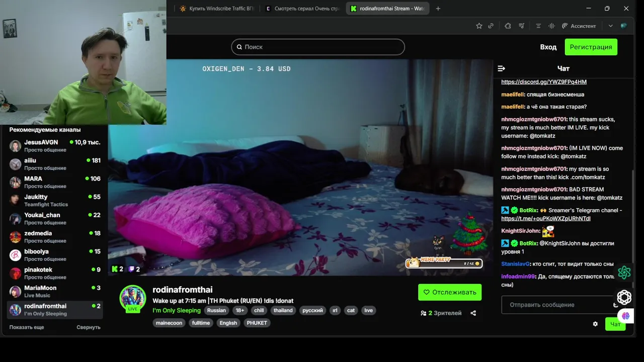The width and height of the screenshot is (644, 362).
Task: Expand list with Показать еще
Action: (x=27, y=327)
